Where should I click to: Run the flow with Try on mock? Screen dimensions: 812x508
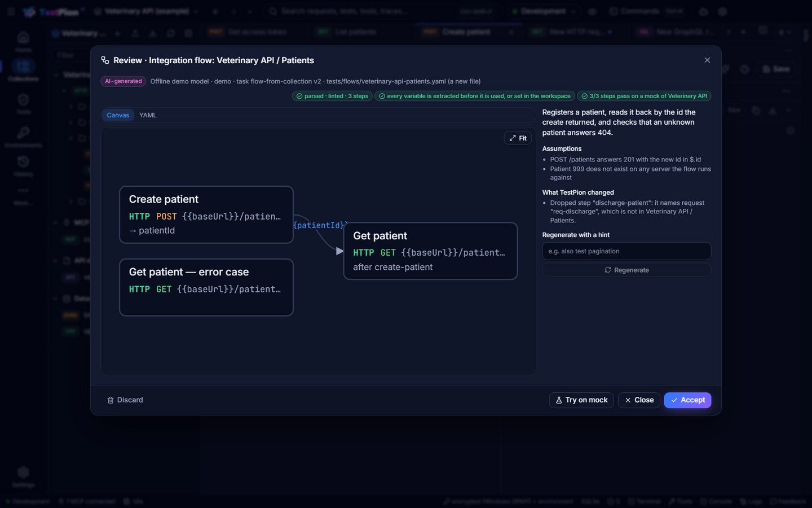[581, 400]
